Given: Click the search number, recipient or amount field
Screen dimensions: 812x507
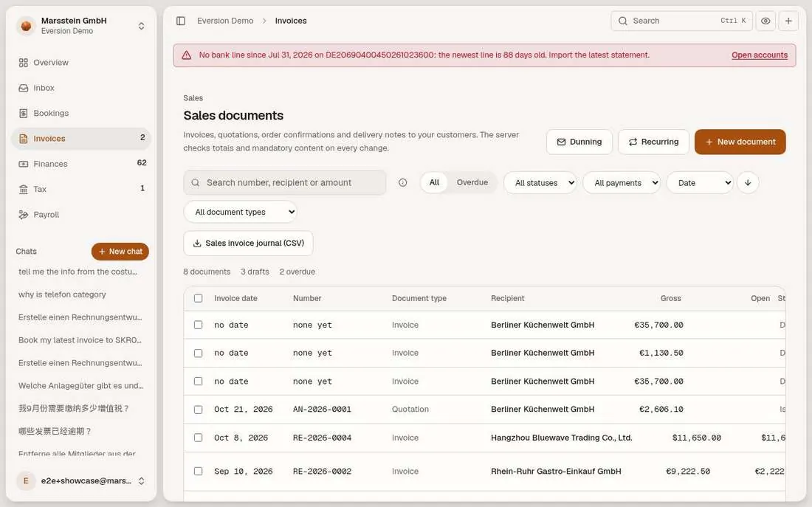Looking at the screenshot, I should tap(285, 183).
